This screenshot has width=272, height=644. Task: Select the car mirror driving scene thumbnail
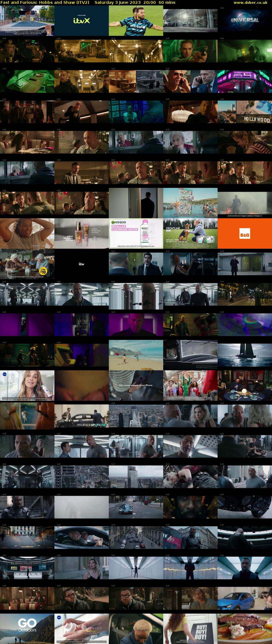27,21
